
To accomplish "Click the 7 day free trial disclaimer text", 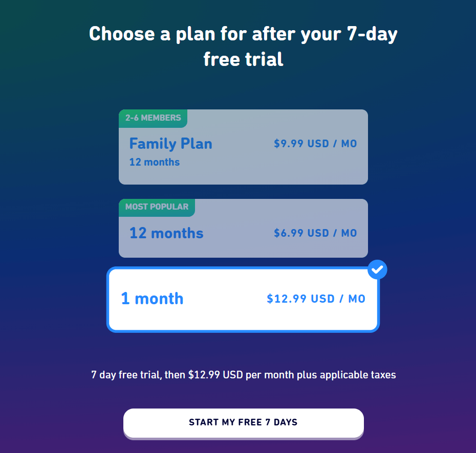I will (243, 374).
